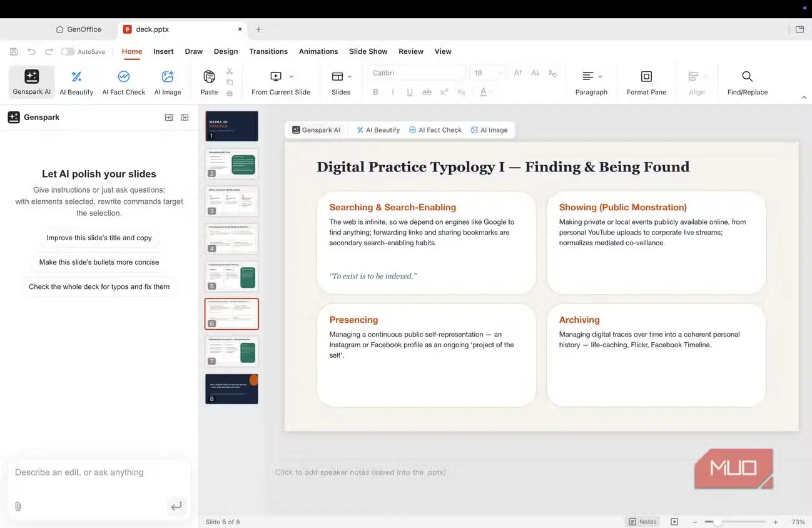Click Improve this slide's title and copy

click(x=99, y=238)
